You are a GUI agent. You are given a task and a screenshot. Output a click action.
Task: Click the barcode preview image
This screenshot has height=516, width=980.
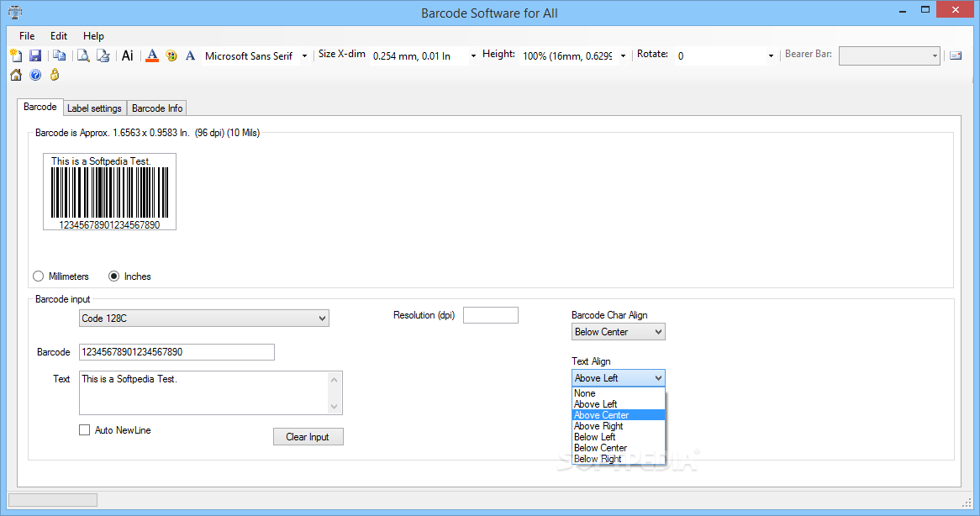click(109, 192)
